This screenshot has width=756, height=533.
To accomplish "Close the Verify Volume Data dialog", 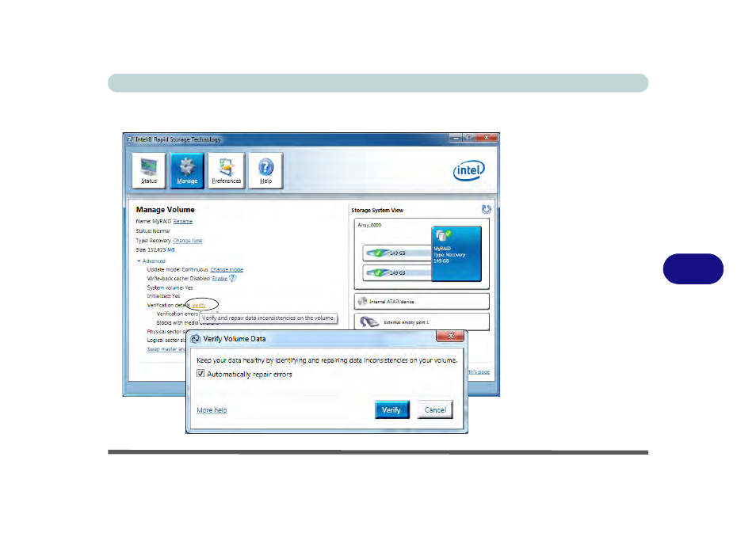I will [x=450, y=336].
